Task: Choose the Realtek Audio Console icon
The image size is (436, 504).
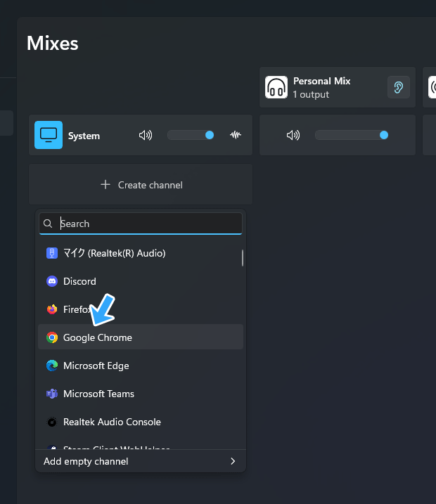Action: click(52, 422)
